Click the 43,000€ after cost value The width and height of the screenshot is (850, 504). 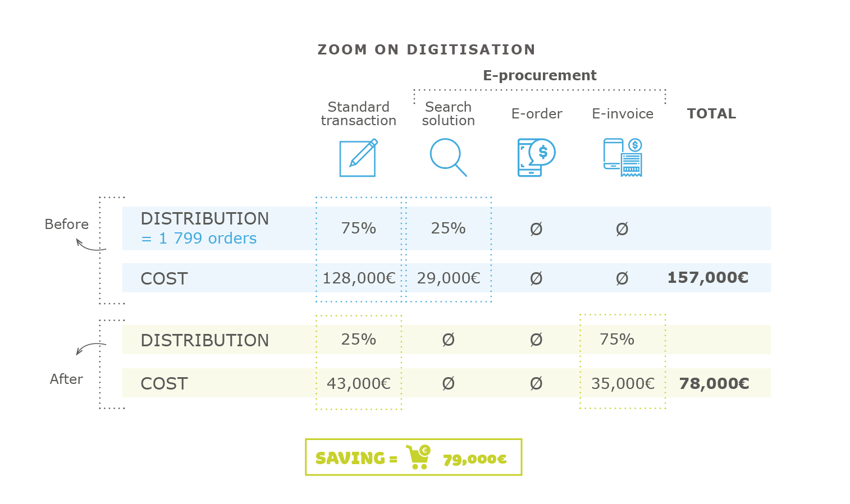(x=359, y=384)
